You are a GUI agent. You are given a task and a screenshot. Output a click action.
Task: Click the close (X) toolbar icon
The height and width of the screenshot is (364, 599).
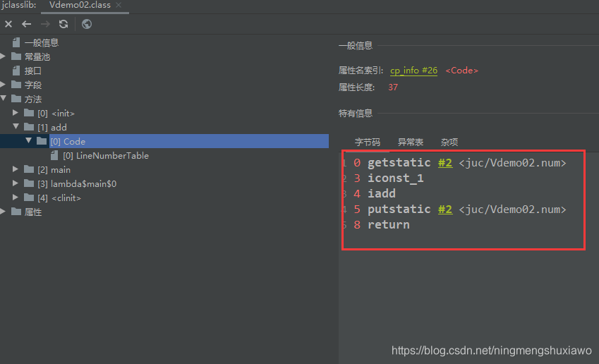[8, 25]
